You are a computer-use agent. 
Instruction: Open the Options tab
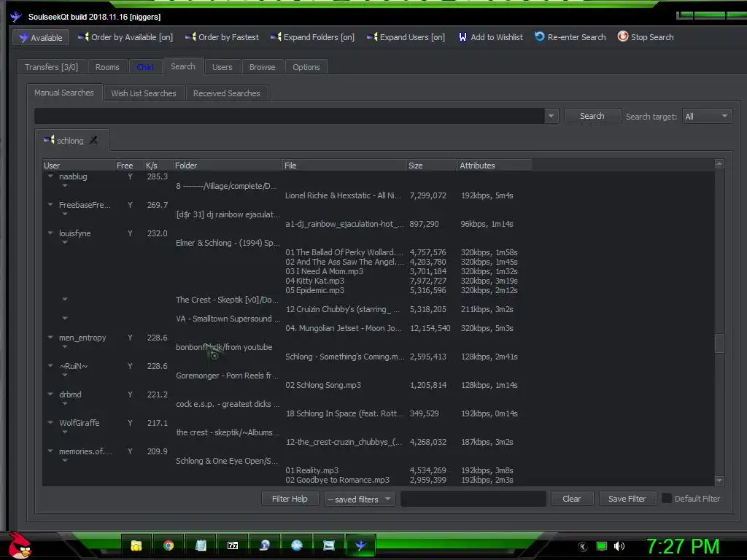pyautogui.click(x=306, y=67)
